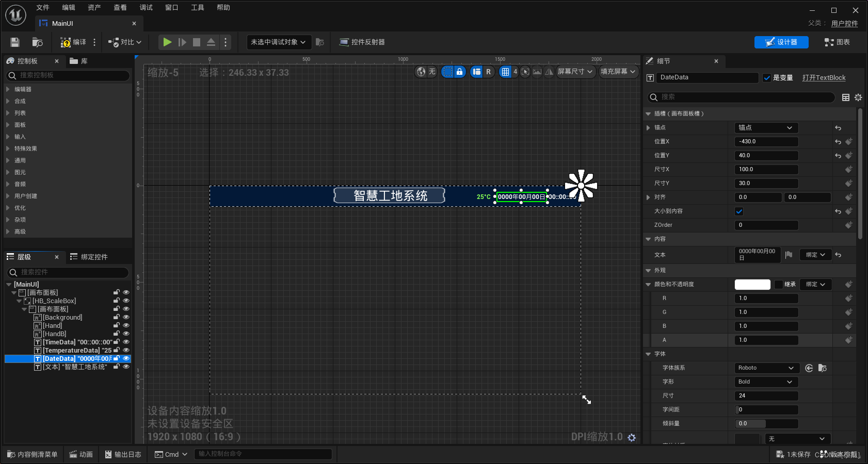Open the text Bind dropdown

pos(816,255)
